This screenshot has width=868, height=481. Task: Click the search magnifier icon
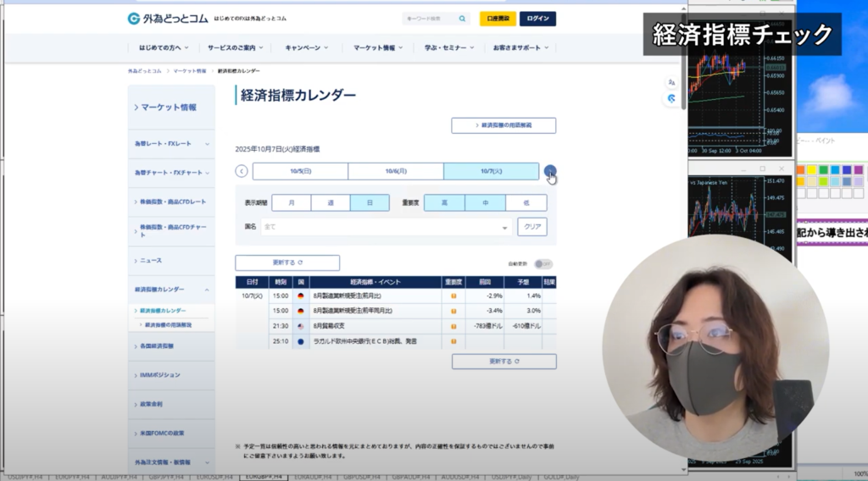click(462, 19)
